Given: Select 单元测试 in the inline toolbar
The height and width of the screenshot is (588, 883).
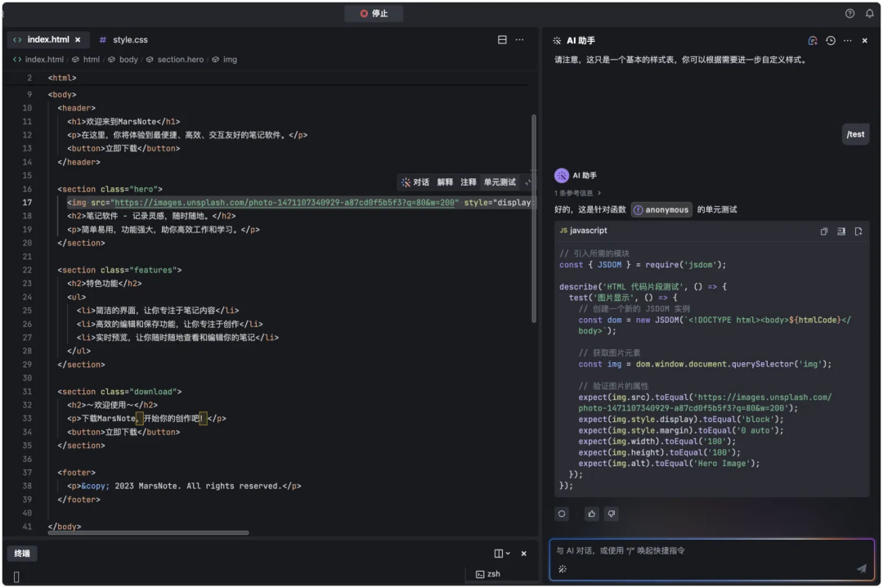Looking at the screenshot, I should (500, 182).
